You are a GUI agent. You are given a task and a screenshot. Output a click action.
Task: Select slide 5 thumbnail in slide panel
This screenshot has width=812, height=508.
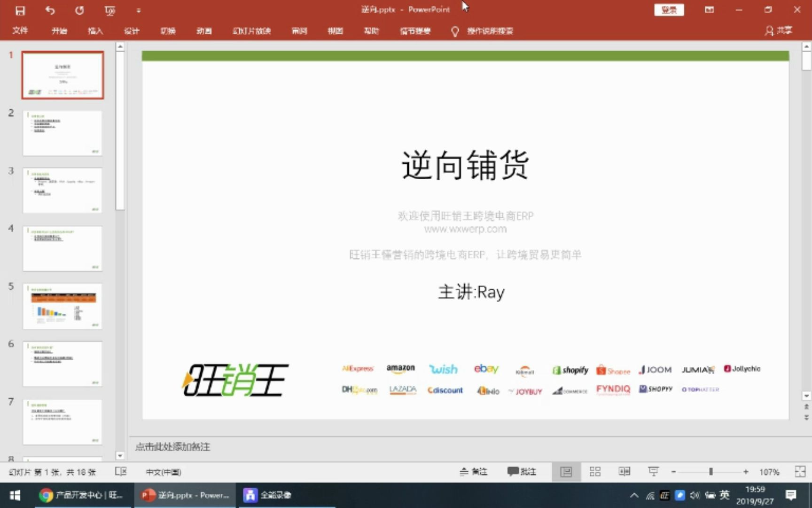click(x=62, y=306)
